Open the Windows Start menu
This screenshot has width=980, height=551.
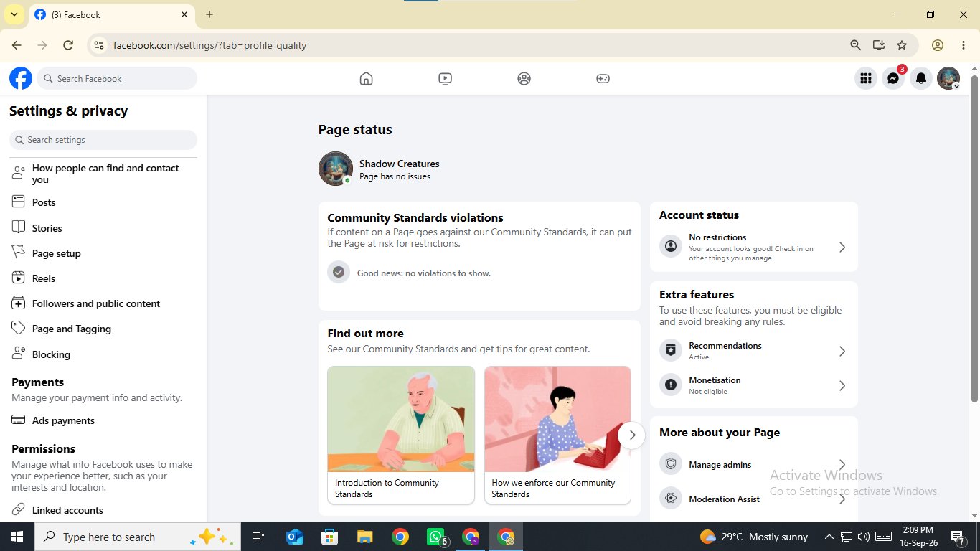pyautogui.click(x=17, y=537)
